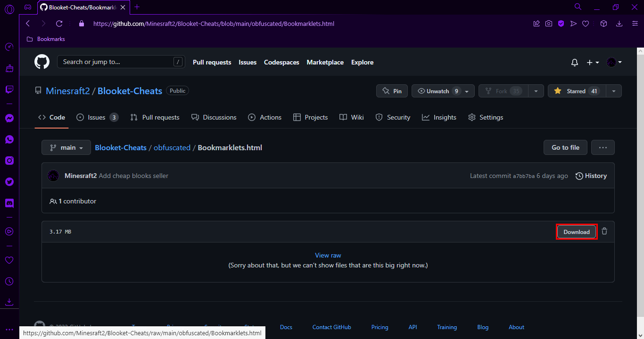Take a snapshot with camera icon

click(549, 24)
